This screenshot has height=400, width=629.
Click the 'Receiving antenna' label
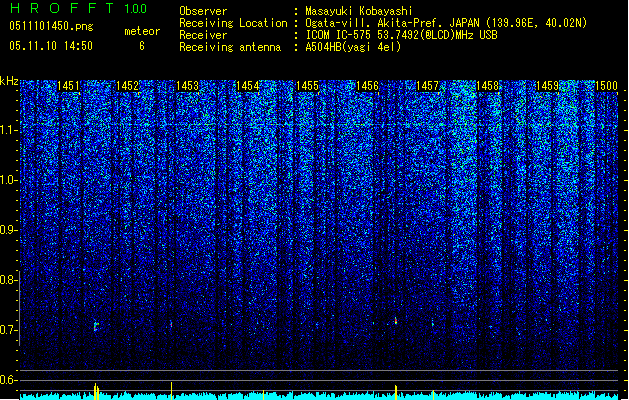[230, 47]
